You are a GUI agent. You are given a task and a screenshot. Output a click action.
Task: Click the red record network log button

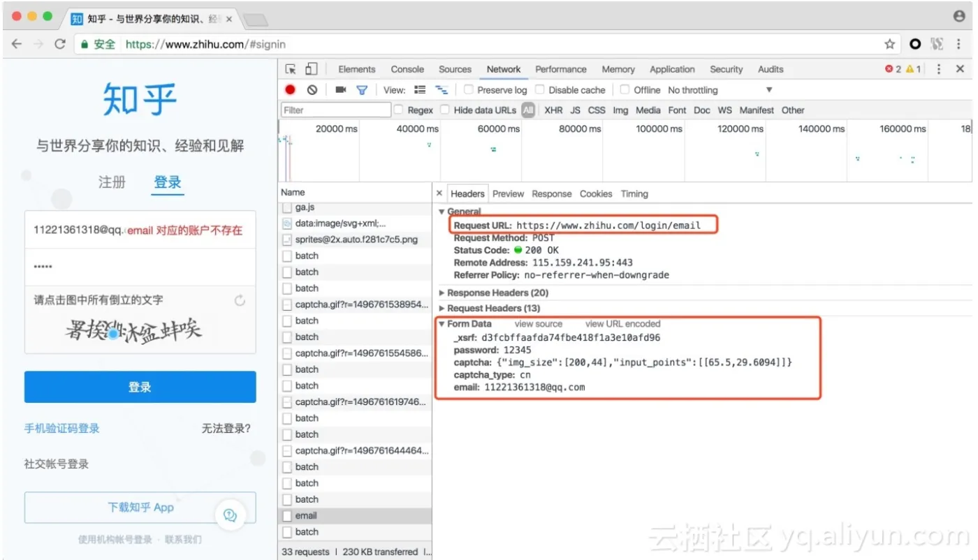click(291, 89)
